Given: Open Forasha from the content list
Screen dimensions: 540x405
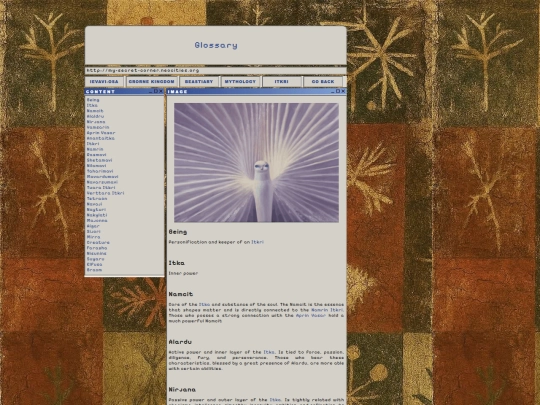Looking at the screenshot, I should tap(97, 248).
